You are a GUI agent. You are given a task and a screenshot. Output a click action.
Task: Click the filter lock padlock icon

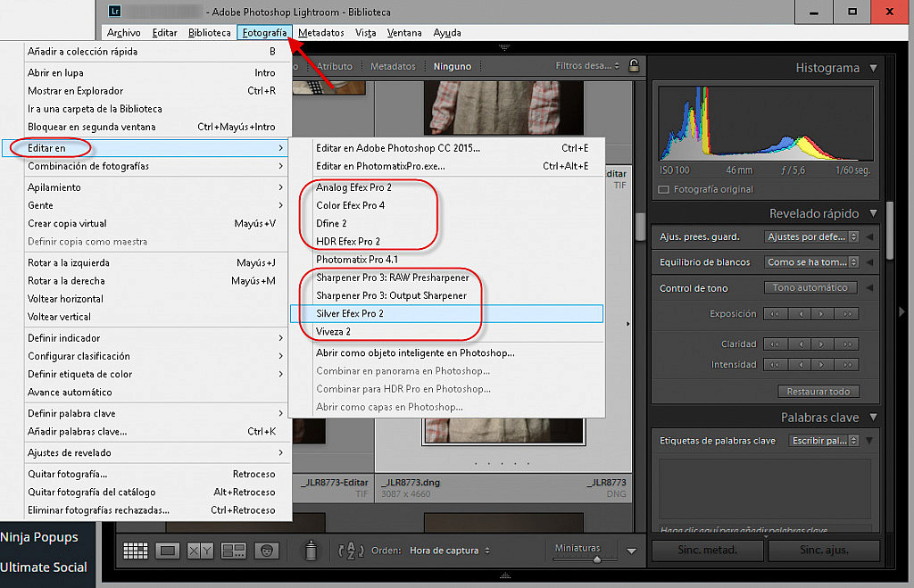tap(634, 66)
